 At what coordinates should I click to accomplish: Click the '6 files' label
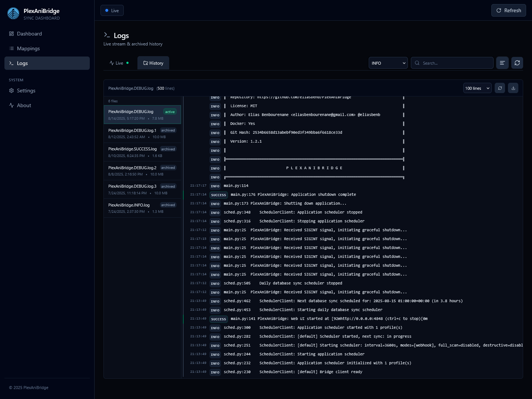click(x=113, y=101)
